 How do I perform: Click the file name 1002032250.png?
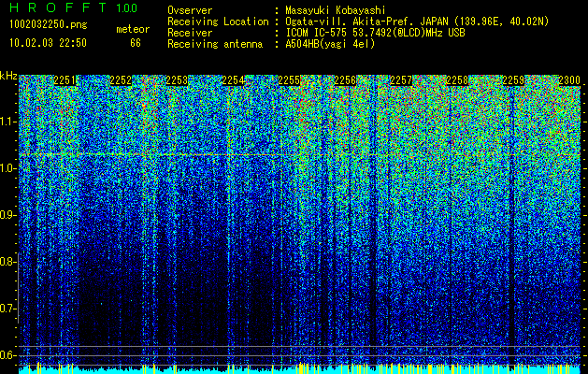coord(49,25)
